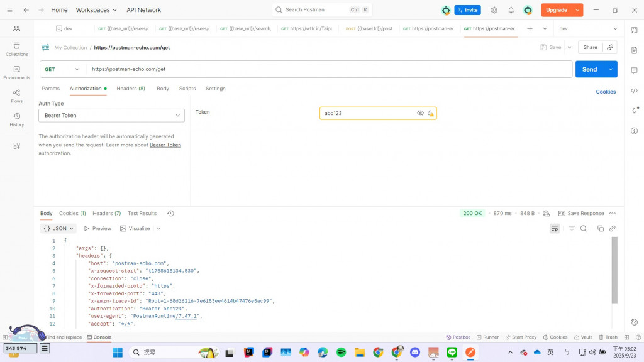
Task: Filter the response body
Action: click(x=571, y=229)
